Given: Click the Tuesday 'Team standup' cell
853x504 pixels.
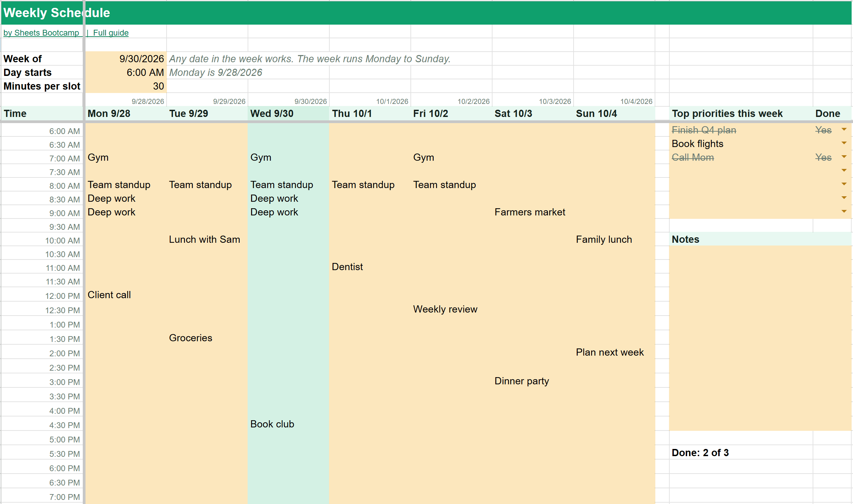Looking at the screenshot, I should pos(207,185).
